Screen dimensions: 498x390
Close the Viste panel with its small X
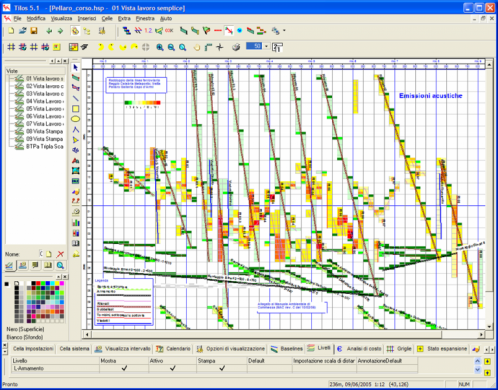coord(65,61)
